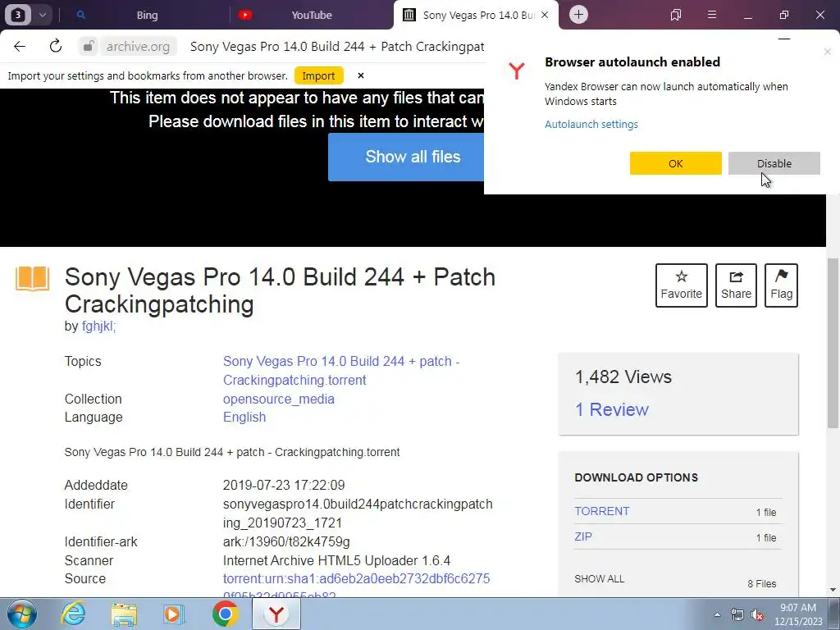Dismiss the import settings bar
840x630 pixels.
pyautogui.click(x=361, y=75)
